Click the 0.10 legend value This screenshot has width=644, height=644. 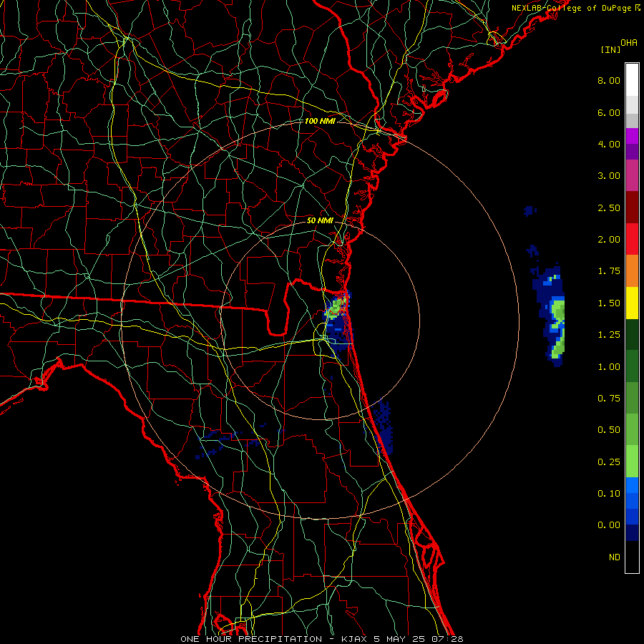point(609,494)
